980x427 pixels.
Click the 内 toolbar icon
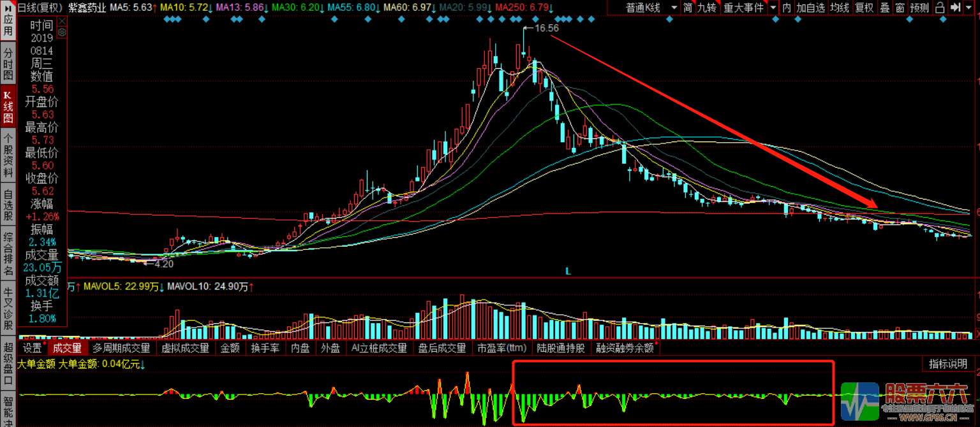click(x=787, y=8)
